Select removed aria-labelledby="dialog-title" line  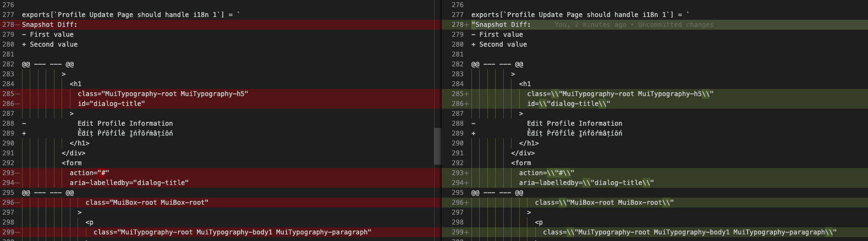(129, 183)
